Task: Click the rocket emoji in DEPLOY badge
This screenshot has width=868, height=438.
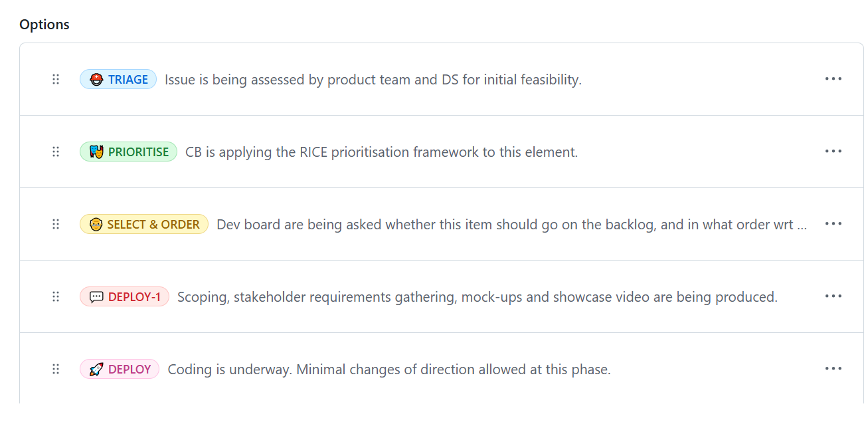Action: pos(96,370)
